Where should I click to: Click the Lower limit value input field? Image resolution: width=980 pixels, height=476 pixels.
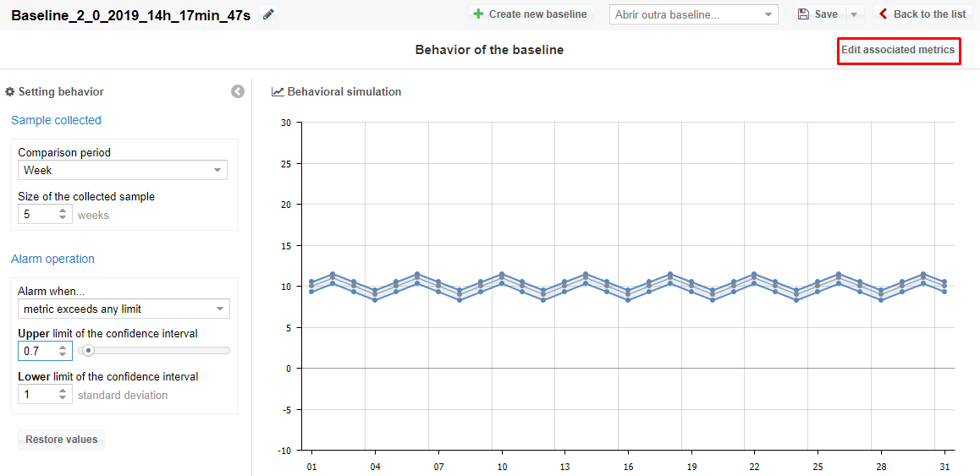[x=38, y=395]
